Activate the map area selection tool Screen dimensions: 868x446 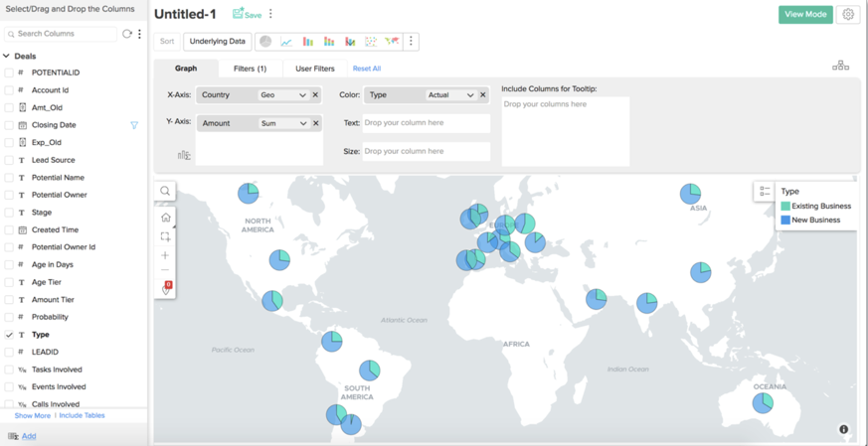coord(165,236)
